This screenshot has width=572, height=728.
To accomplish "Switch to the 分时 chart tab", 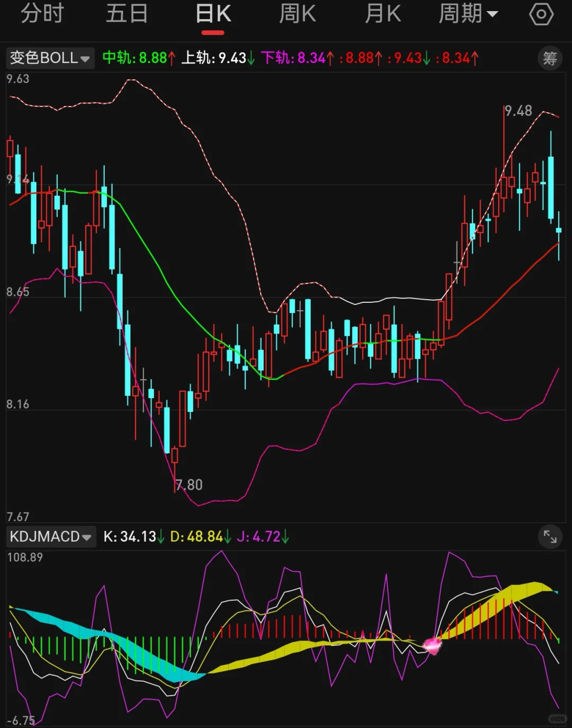I will pos(42,13).
